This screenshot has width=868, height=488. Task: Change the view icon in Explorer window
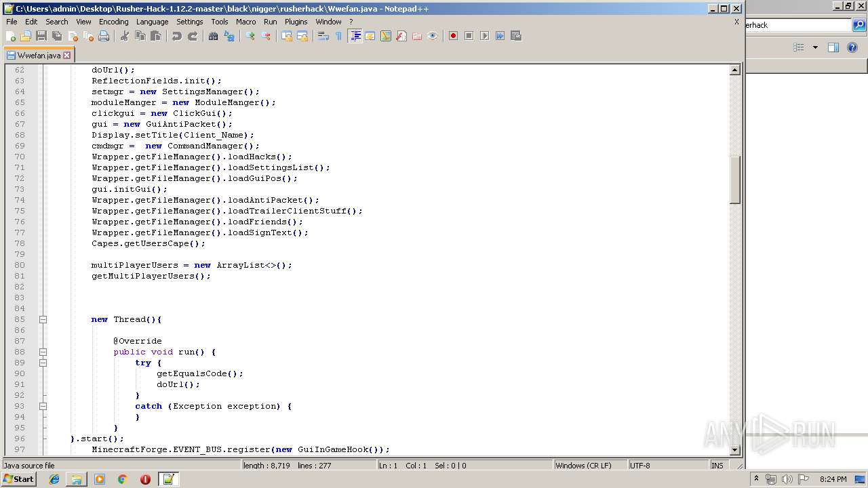pyautogui.click(x=799, y=47)
